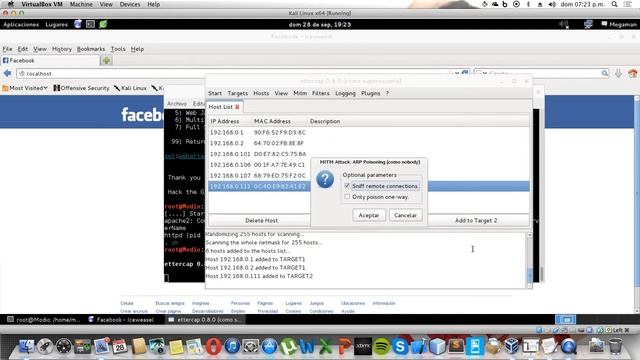Screen dimensions: 640x360
Task: Launch terminal from Kali top panel
Action: pos(90,24)
